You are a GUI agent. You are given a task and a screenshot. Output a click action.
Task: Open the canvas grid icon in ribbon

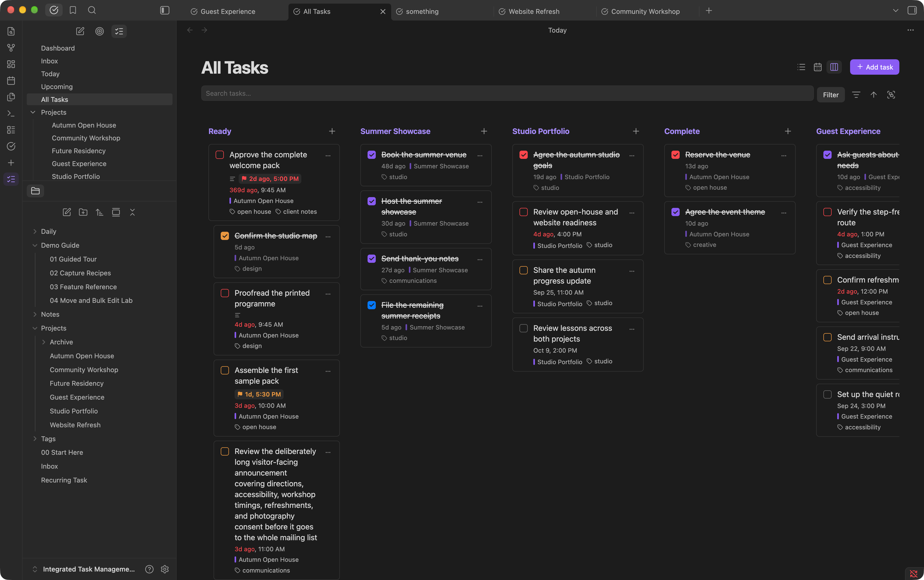click(x=11, y=64)
